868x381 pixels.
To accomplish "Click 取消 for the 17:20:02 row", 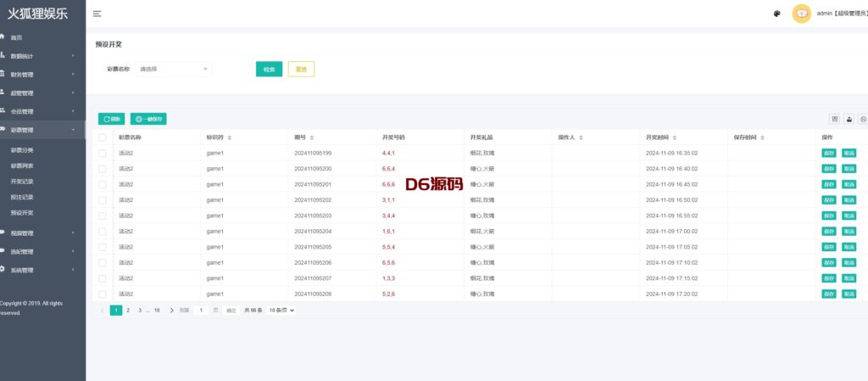I will [849, 294].
